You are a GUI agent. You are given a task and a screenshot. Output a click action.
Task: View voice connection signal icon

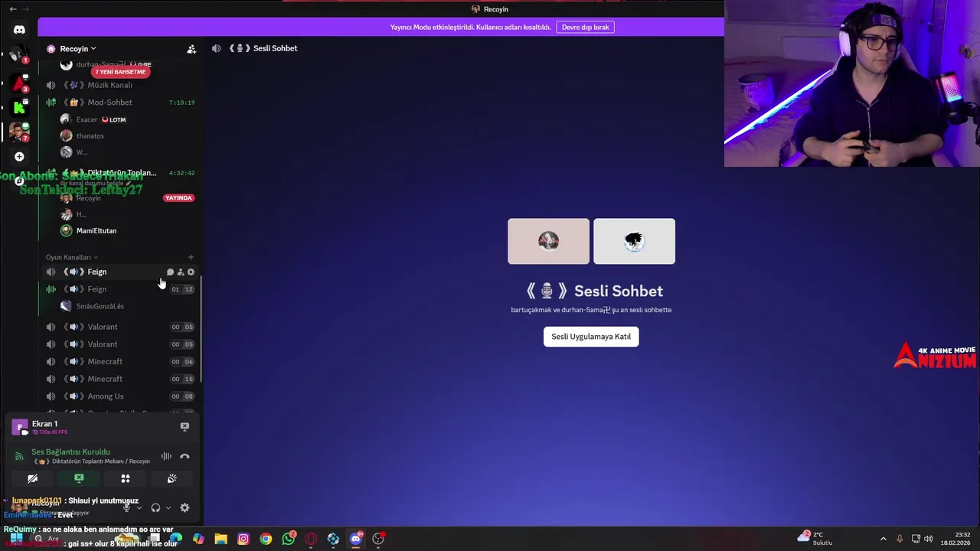(x=19, y=456)
